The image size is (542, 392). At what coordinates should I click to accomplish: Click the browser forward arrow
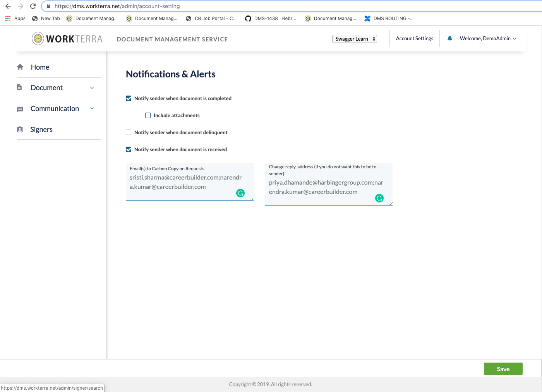(21, 6)
